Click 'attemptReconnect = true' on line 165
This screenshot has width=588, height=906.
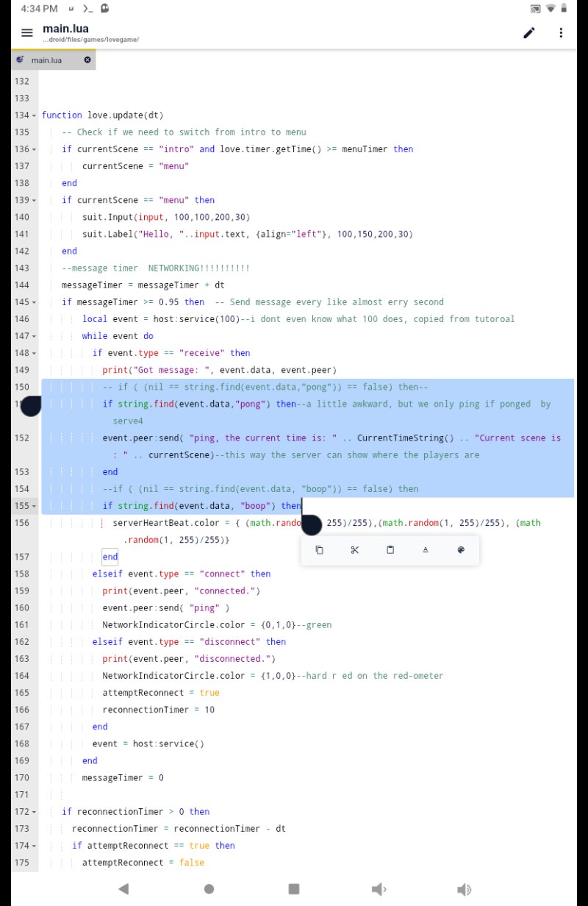(161, 693)
